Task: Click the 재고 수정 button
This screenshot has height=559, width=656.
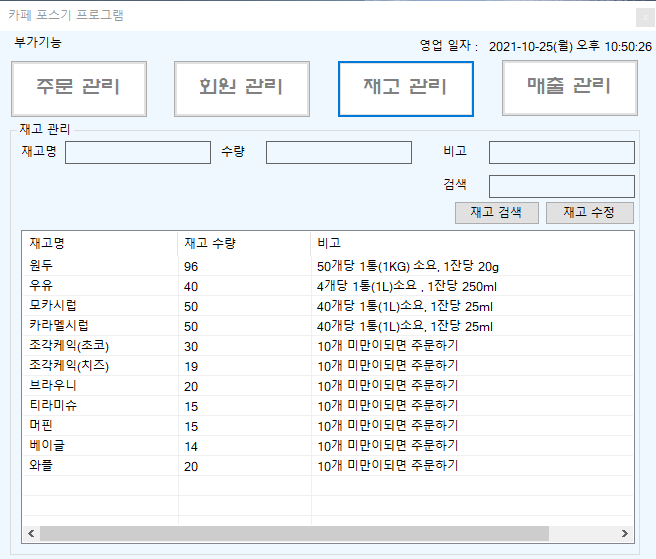Action: (590, 213)
